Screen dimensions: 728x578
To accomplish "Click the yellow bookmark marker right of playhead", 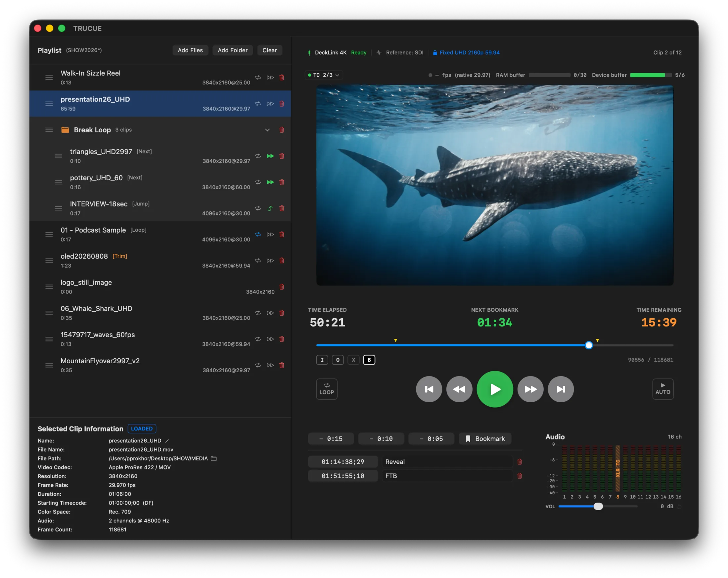I will 597,340.
